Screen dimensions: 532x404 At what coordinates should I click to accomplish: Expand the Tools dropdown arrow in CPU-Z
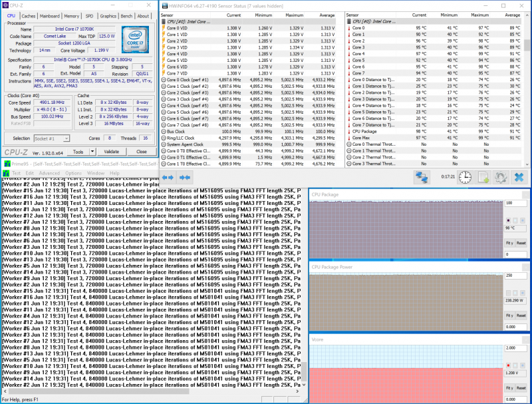94,152
